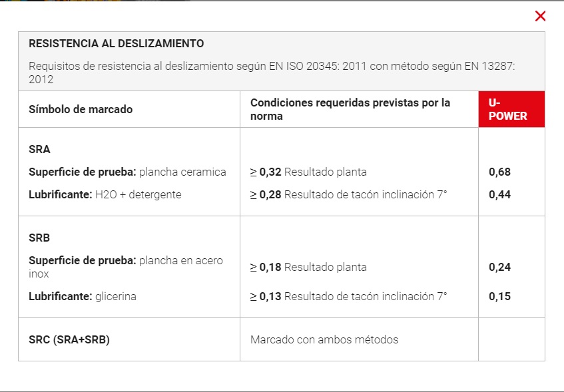Click Lubrificante: H2O + detergente line
Viewport: 564px width, 392px height.
tap(105, 194)
